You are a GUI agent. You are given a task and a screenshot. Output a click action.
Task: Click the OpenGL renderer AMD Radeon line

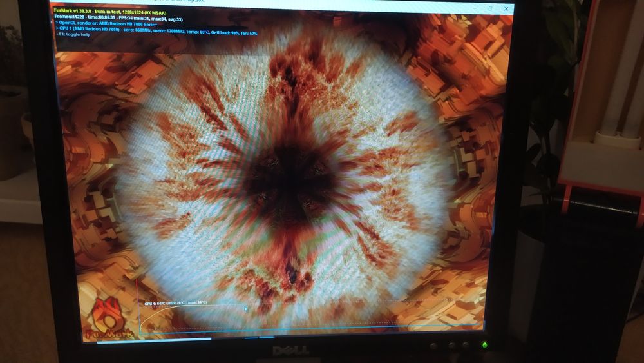106,24
